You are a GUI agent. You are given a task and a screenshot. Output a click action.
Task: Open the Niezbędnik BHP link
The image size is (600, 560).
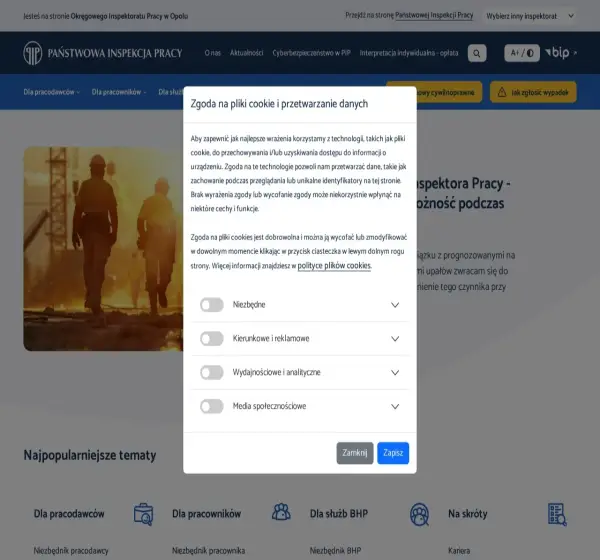(x=335, y=551)
